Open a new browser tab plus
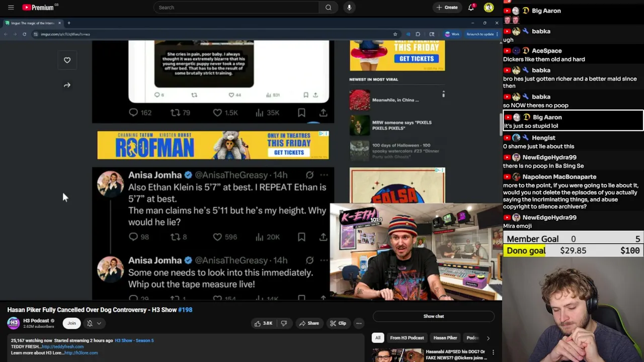644x362 pixels. click(69, 23)
